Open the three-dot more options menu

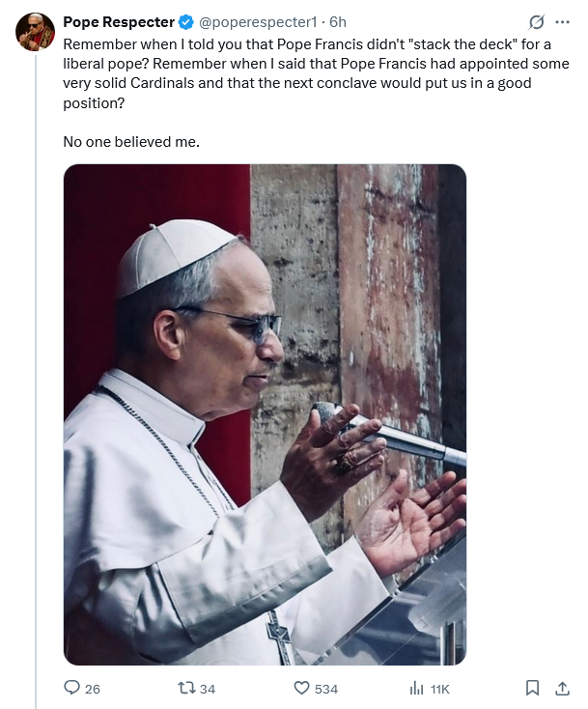(x=563, y=22)
